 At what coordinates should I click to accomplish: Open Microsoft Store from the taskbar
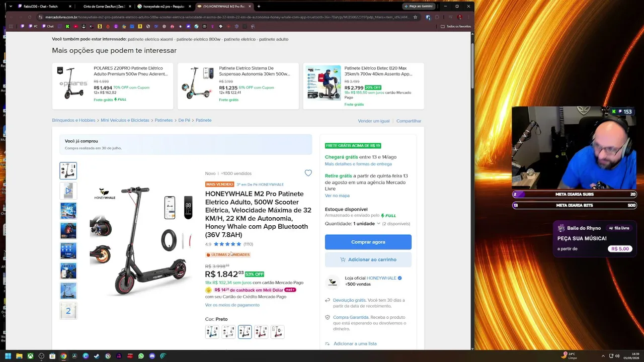tap(52, 356)
